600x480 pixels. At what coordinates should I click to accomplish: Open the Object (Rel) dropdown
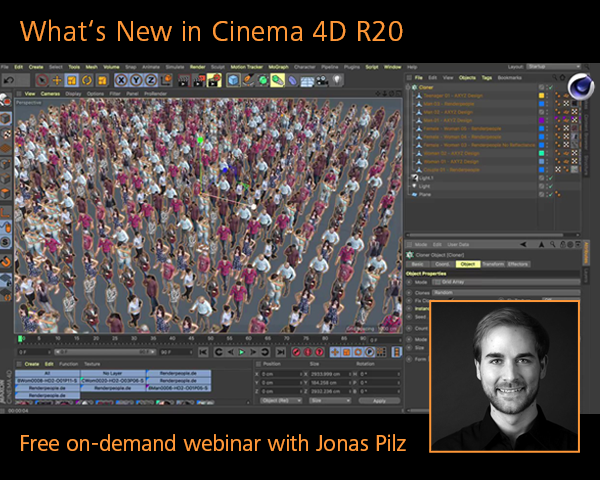click(281, 400)
